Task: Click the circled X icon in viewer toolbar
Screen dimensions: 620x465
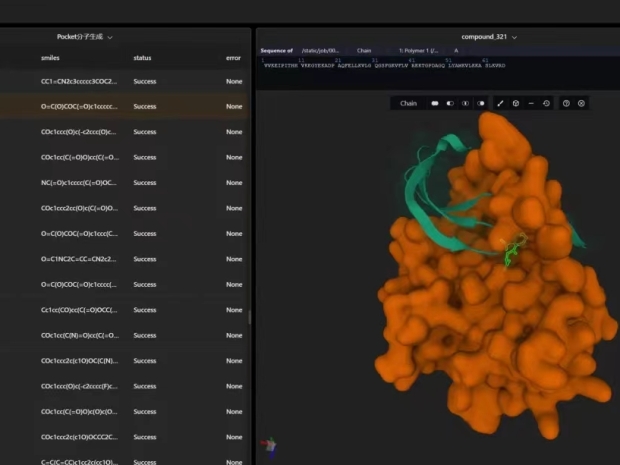Action: coord(581,103)
